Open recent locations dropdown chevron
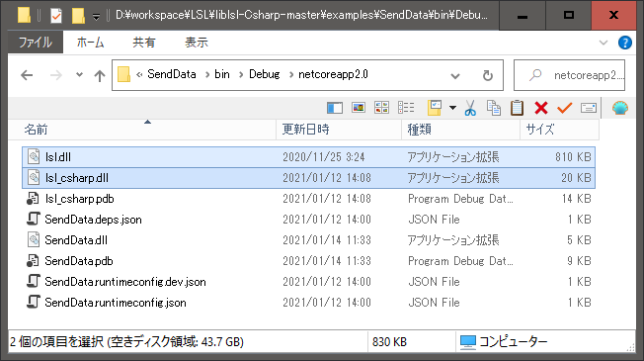This screenshot has width=644, height=361. click(79, 75)
